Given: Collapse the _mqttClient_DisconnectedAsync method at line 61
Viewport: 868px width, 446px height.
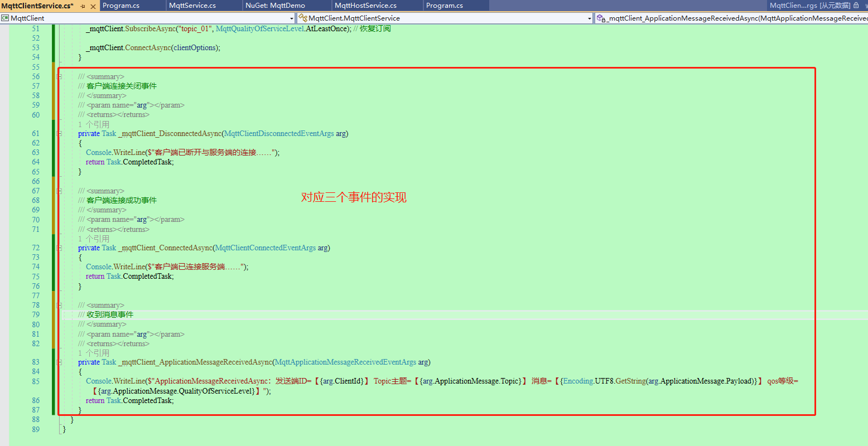Looking at the screenshot, I should [59, 133].
